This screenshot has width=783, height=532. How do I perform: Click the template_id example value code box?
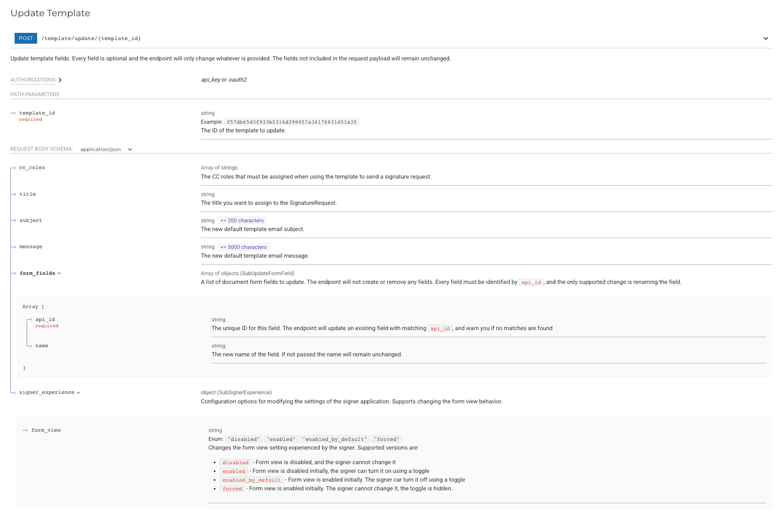point(291,122)
